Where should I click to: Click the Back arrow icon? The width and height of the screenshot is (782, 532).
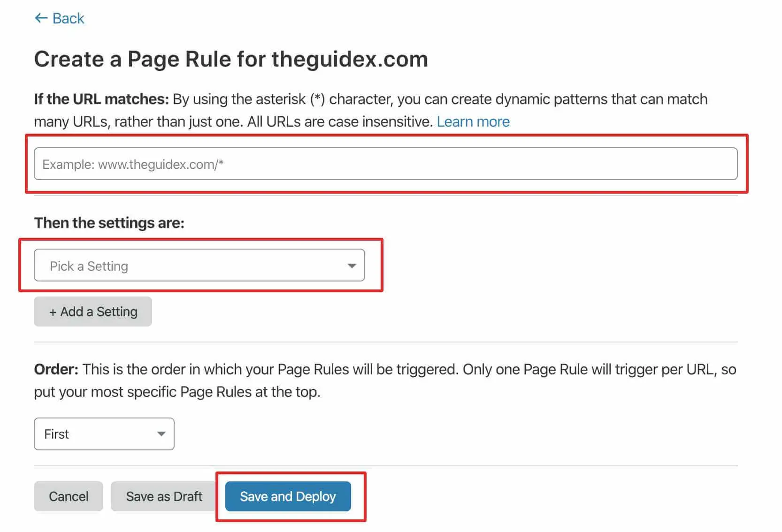coord(41,18)
